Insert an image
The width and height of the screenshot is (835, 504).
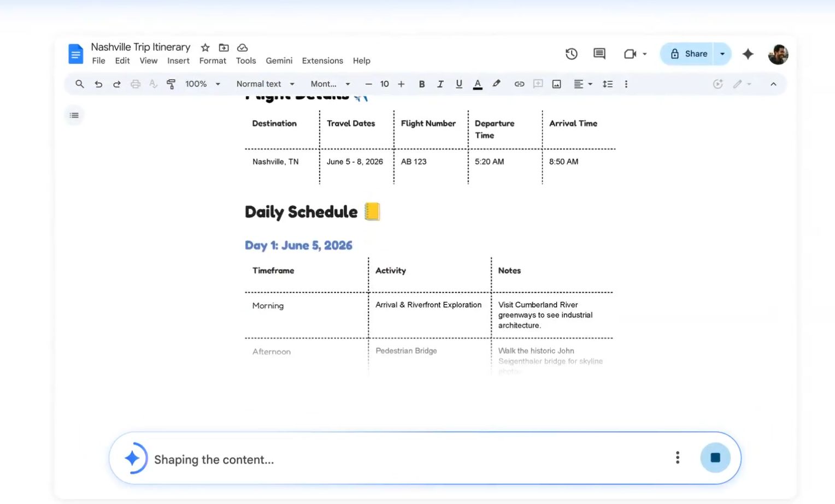click(x=556, y=84)
